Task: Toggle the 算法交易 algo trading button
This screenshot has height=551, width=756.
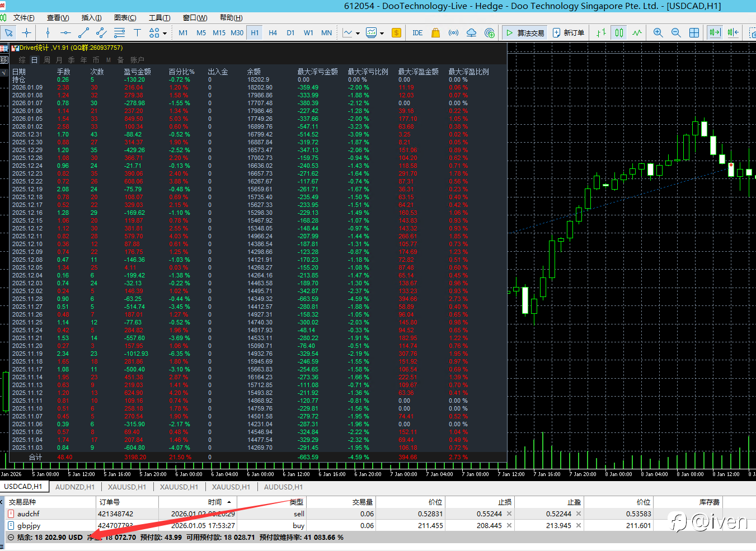Action: click(524, 32)
